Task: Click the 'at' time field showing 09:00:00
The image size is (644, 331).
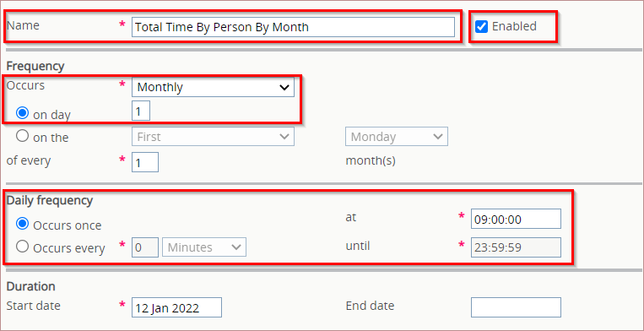Action: click(516, 219)
